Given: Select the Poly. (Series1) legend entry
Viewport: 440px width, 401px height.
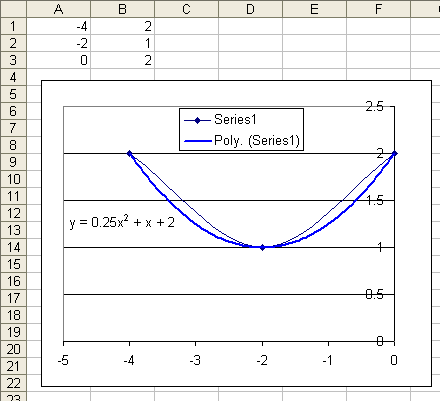Looking at the screenshot, I should (257, 140).
